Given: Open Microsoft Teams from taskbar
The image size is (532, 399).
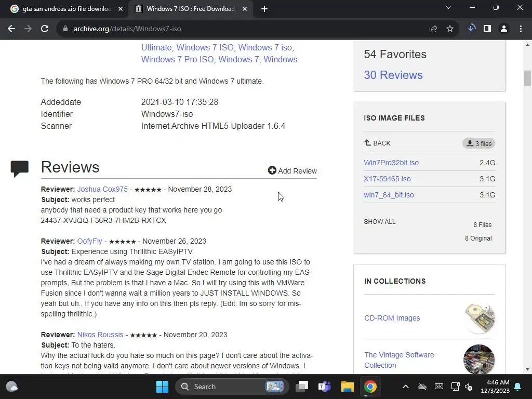Looking at the screenshot, I should (324, 387).
